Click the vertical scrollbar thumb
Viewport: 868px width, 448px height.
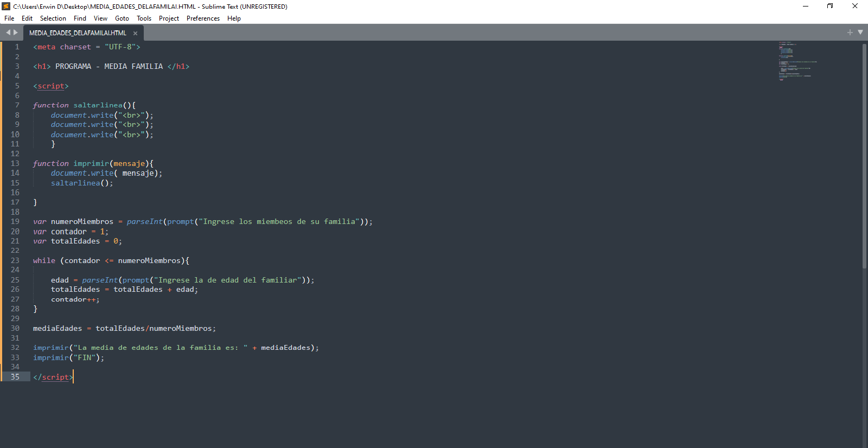(x=864, y=156)
